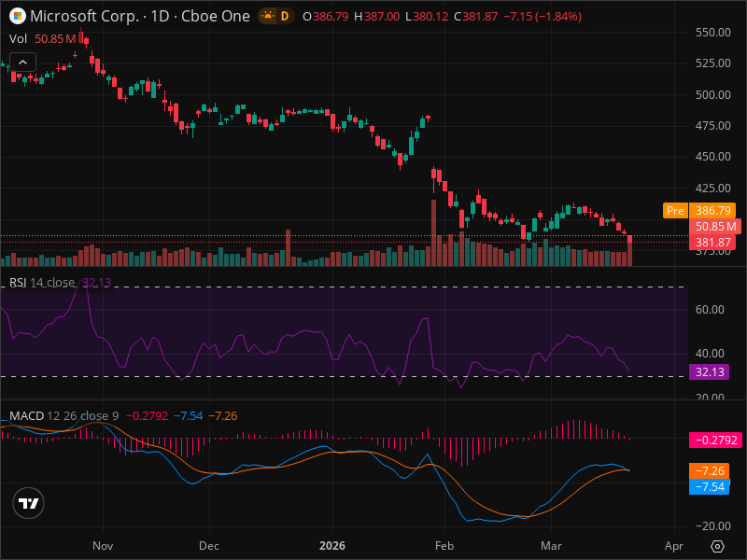Click the 525.00 price scale value
The width and height of the screenshot is (747, 560).
pyautogui.click(x=712, y=63)
